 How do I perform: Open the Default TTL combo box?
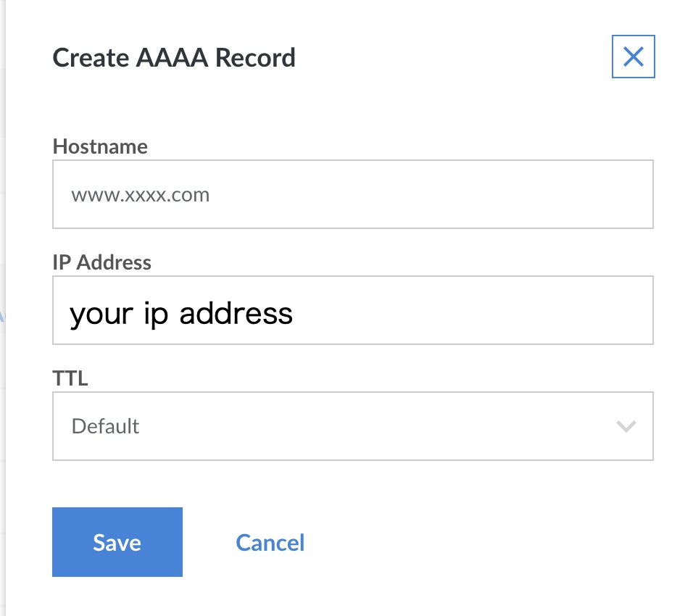click(353, 426)
